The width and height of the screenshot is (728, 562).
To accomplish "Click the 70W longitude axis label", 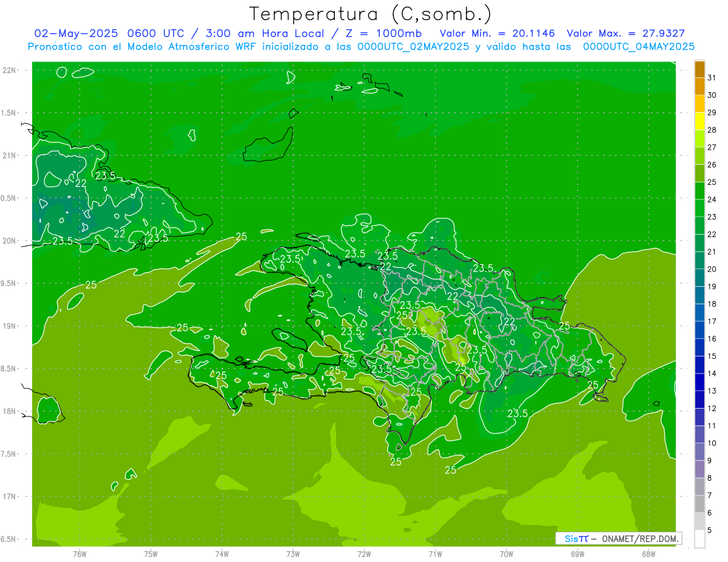I will tap(507, 554).
